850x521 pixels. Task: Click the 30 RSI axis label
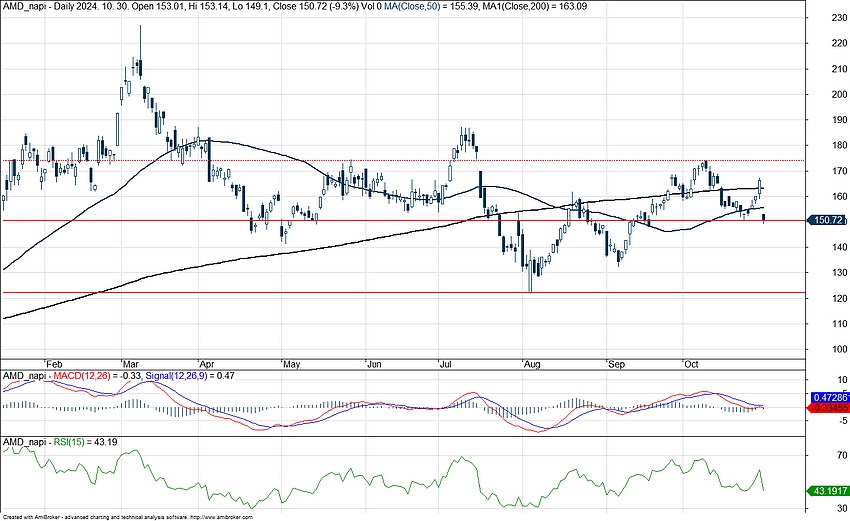pyautogui.click(x=842, y=509)
